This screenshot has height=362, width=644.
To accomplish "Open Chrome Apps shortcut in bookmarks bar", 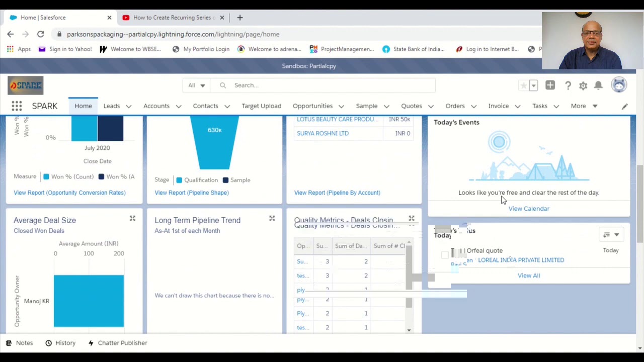I will coord(19,49).
